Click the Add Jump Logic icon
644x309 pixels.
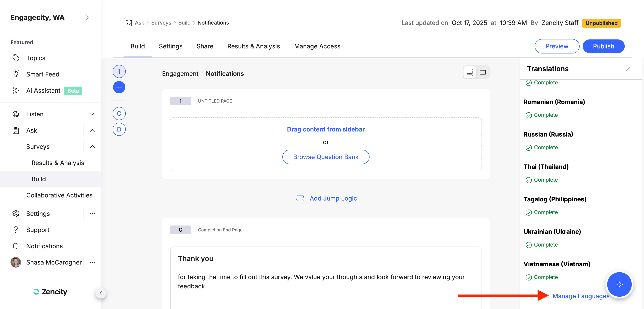coord(300,198)
